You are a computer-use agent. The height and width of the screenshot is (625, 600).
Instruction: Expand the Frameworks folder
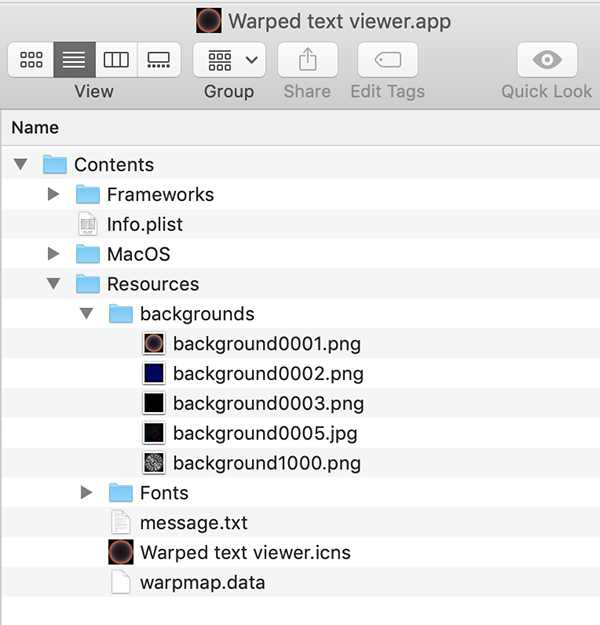pos(53,194)
